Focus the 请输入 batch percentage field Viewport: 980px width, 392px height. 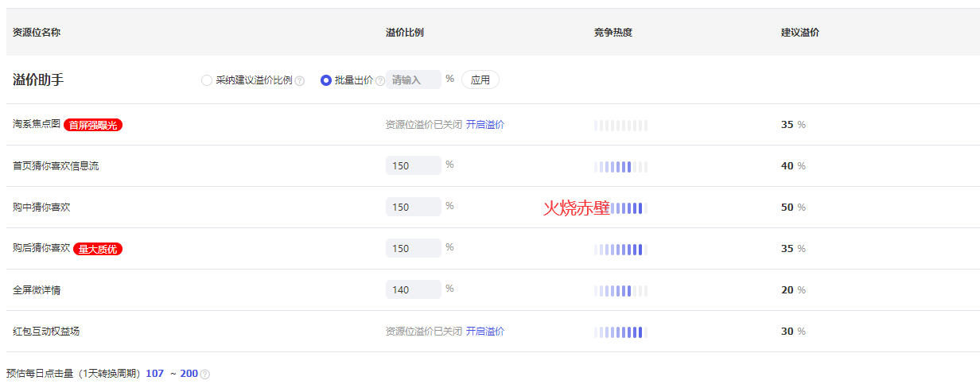coord(414,80)
